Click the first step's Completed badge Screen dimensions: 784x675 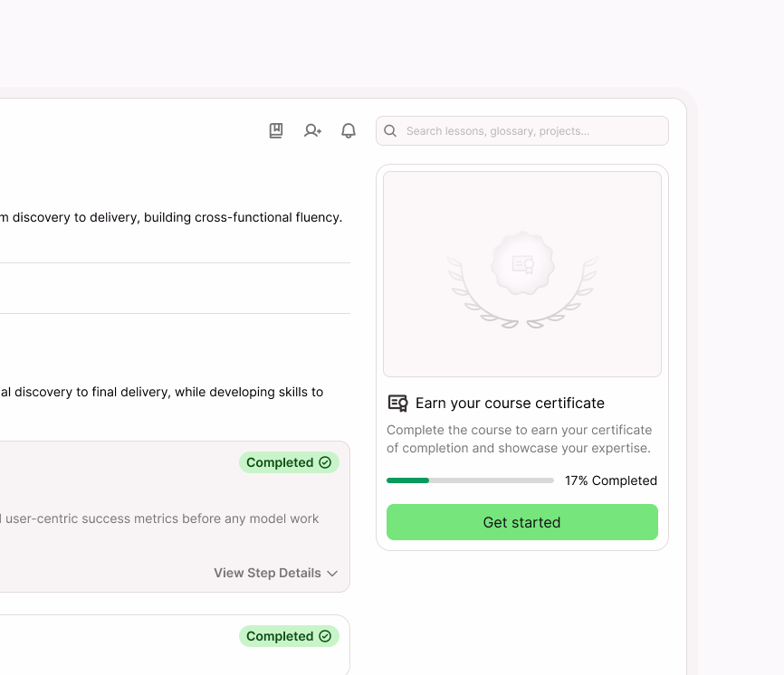coord(289,462)
